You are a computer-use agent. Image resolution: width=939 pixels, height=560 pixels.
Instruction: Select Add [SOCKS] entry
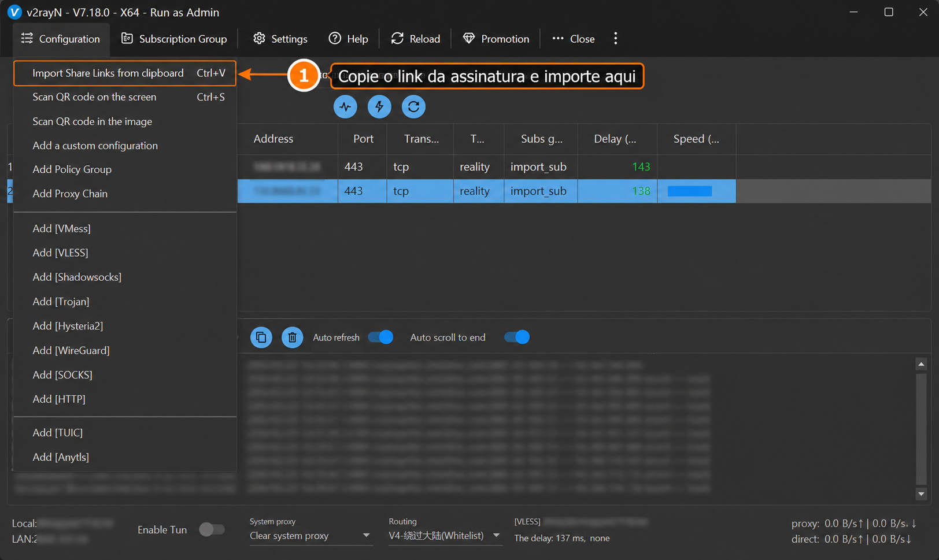pos(125,374)
